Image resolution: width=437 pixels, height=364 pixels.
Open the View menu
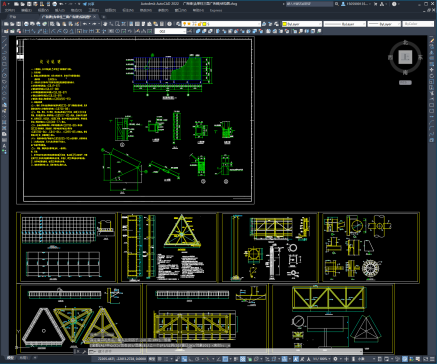click(x=43, y=10)
